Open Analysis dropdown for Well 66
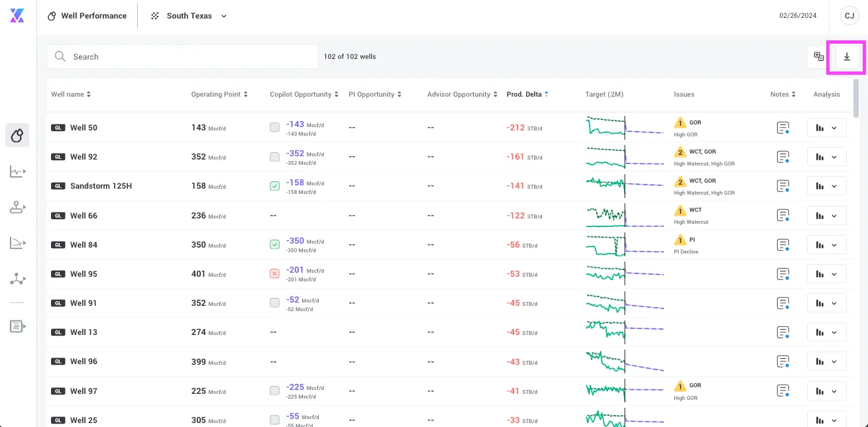This screenshot has width=868, height=427. pos(827,215)
